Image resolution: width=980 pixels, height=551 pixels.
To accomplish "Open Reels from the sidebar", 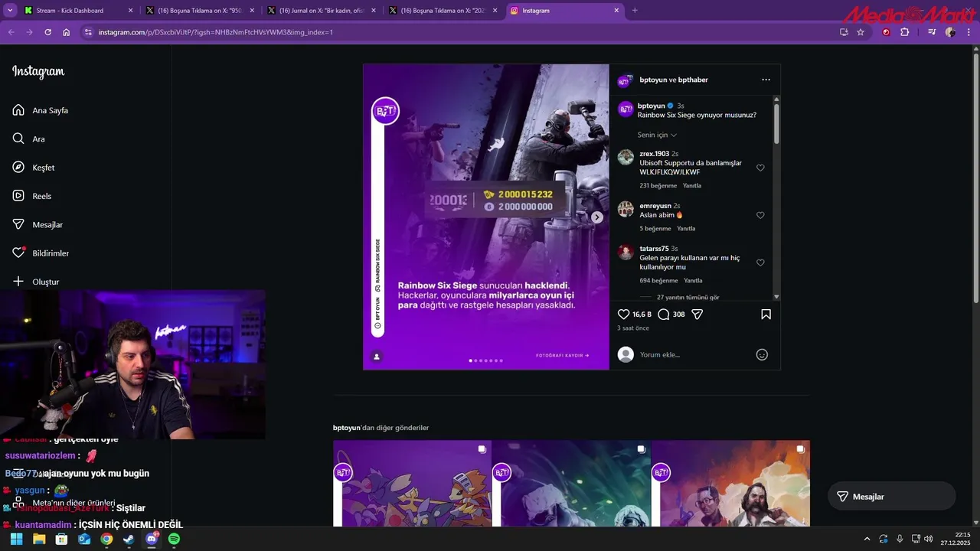I will click(x=32, y=196).
